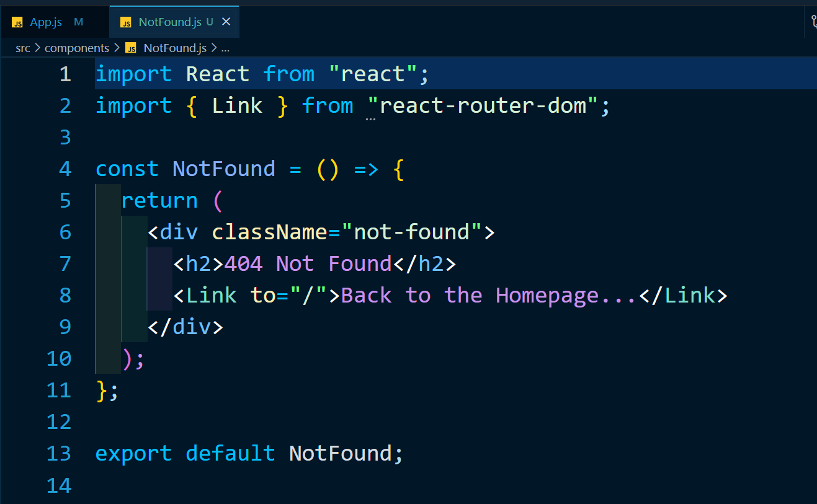Screen dimensions: 817x504
Task: Click the M modified badge on App.js tab
Action: (x=78, y=22)
